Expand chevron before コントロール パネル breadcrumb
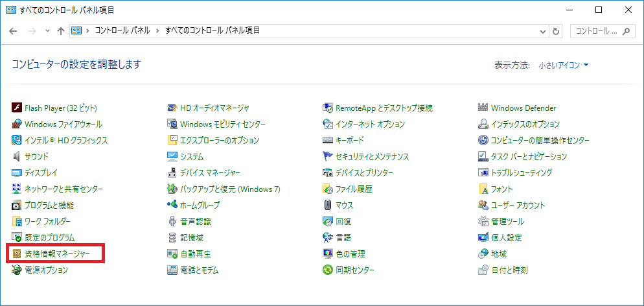 click(x=87, y=31)
